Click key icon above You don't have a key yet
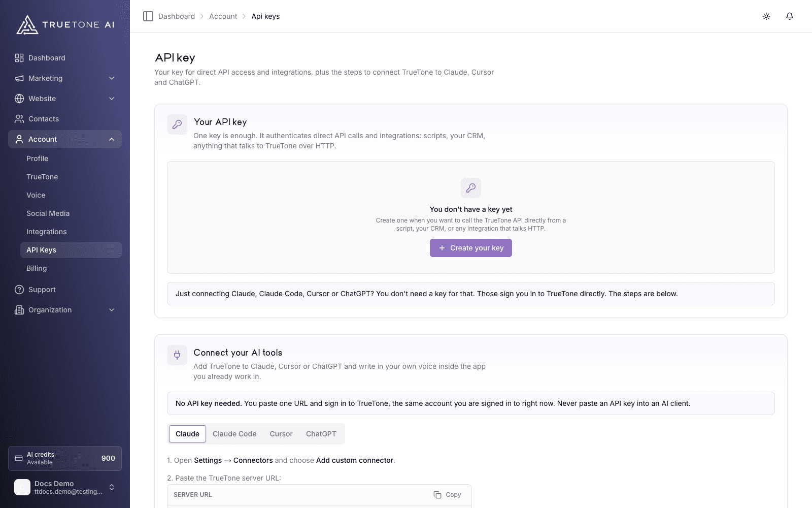 click(x=471, y=188)
